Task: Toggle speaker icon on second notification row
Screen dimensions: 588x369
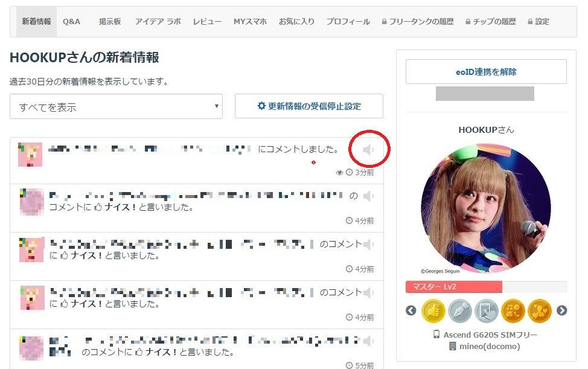Action: (x=369, y=196)
